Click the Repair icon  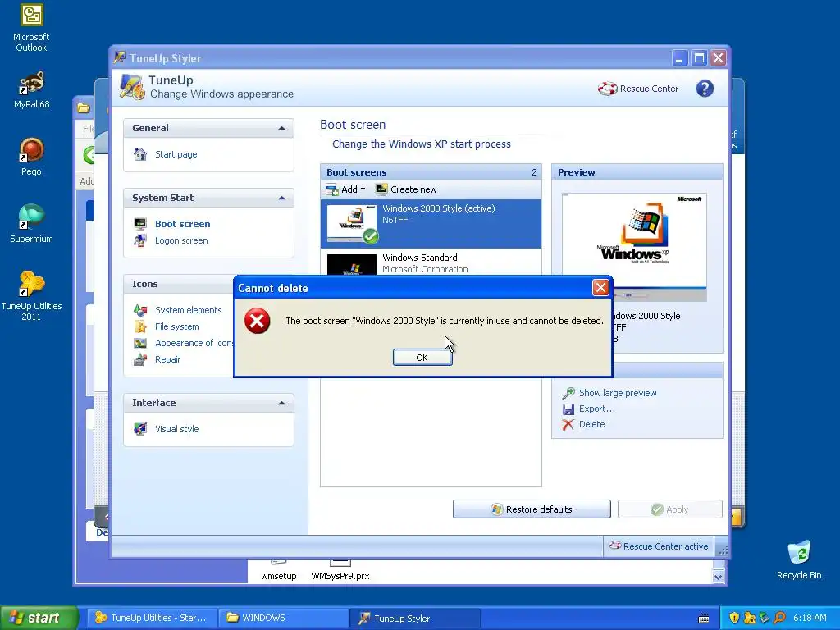[140, 359]
